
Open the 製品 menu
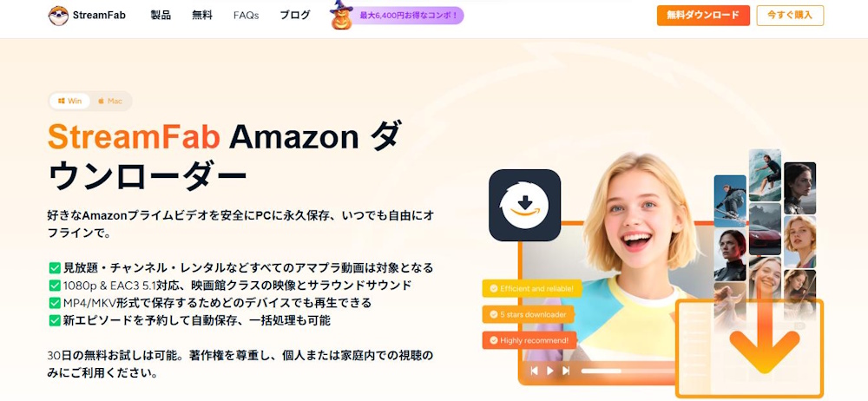161,16
